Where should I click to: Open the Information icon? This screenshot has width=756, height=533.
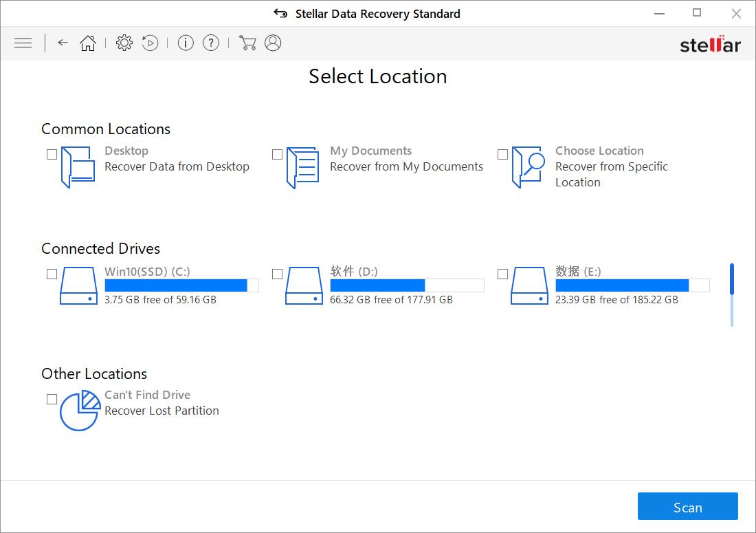point(186,43)
